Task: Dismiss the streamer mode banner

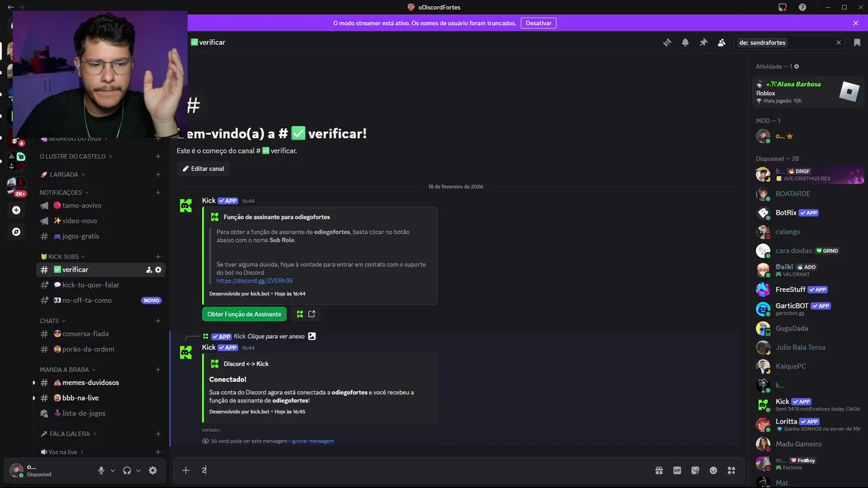Action: pos(856,23)
